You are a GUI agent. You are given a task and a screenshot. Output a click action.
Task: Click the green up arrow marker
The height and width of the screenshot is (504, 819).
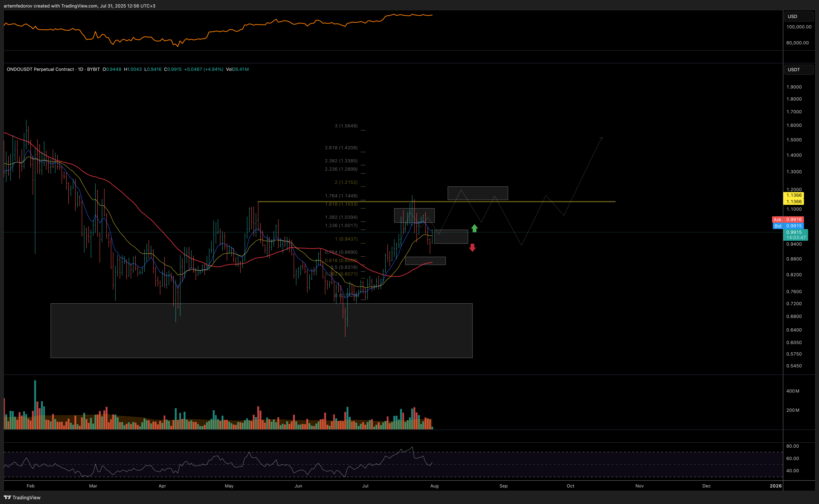point(474,228)
